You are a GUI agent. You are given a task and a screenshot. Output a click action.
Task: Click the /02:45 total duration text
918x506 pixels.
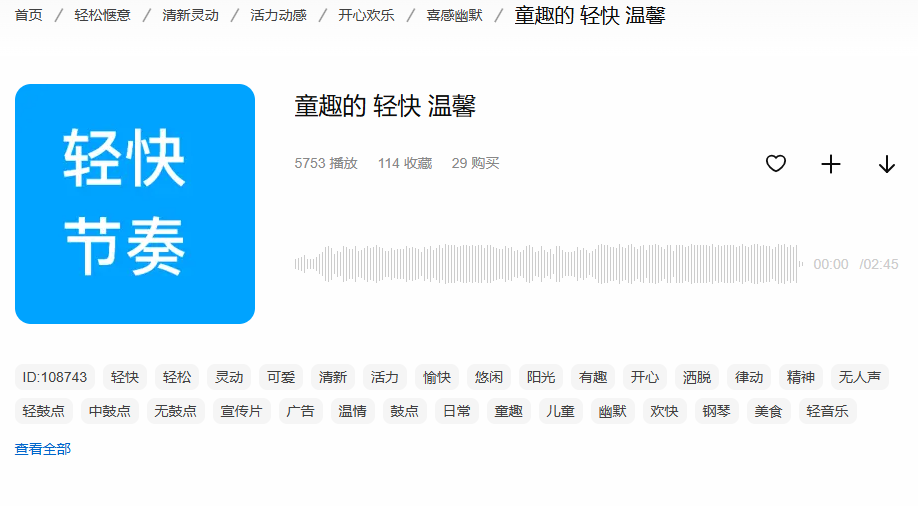[x=879, y=264]
